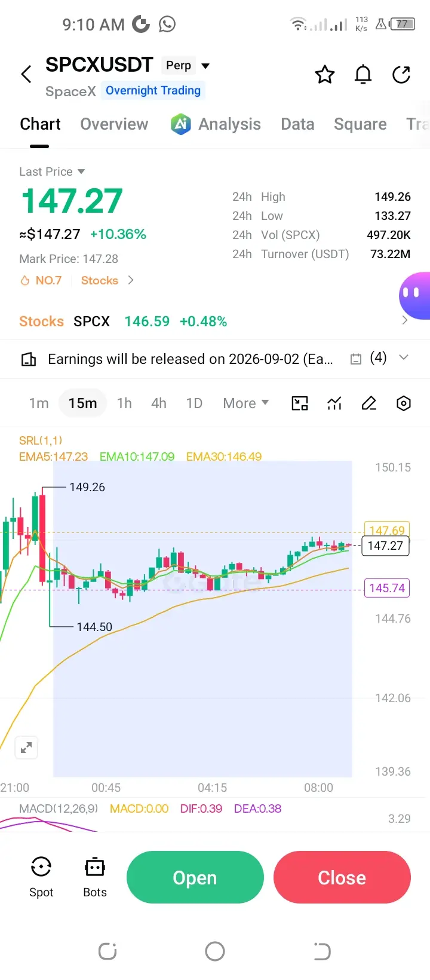Switch to the Square tab
Image resolution: width=430 pixels, height=980 pixels.
point(360,124)
